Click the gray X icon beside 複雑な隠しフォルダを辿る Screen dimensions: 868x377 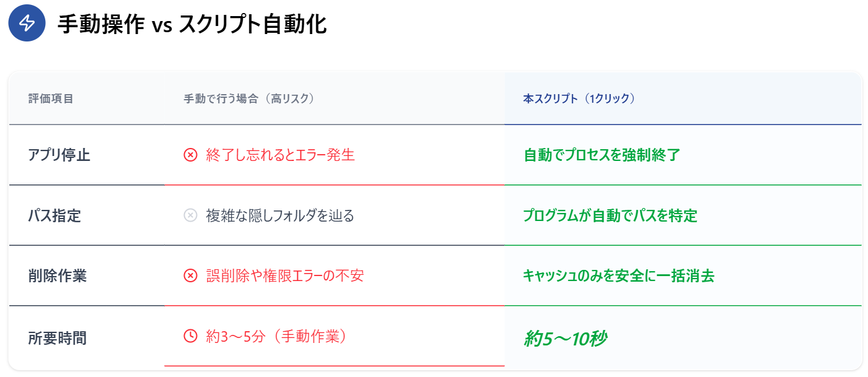click(x=190, y=215)
